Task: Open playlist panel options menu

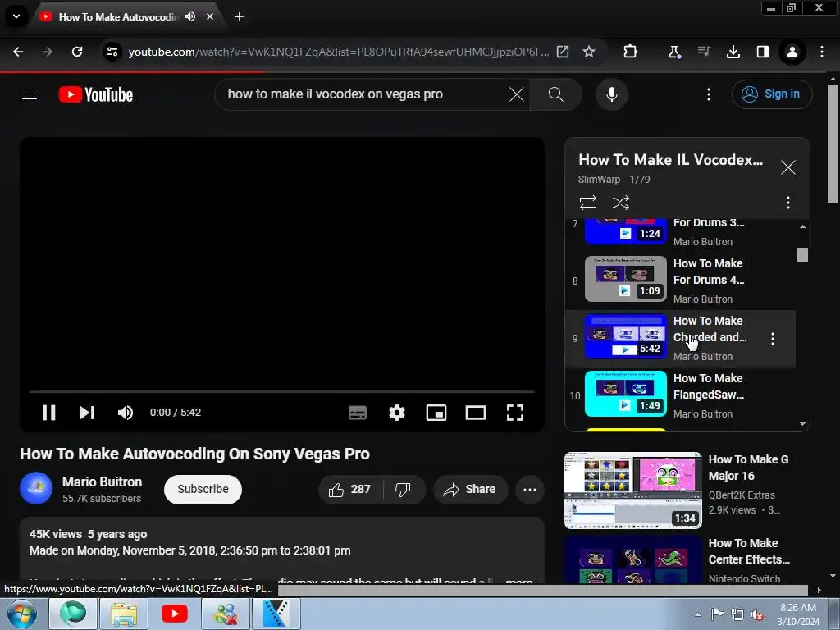Action: pyautogui.click(x=787, y=203)
